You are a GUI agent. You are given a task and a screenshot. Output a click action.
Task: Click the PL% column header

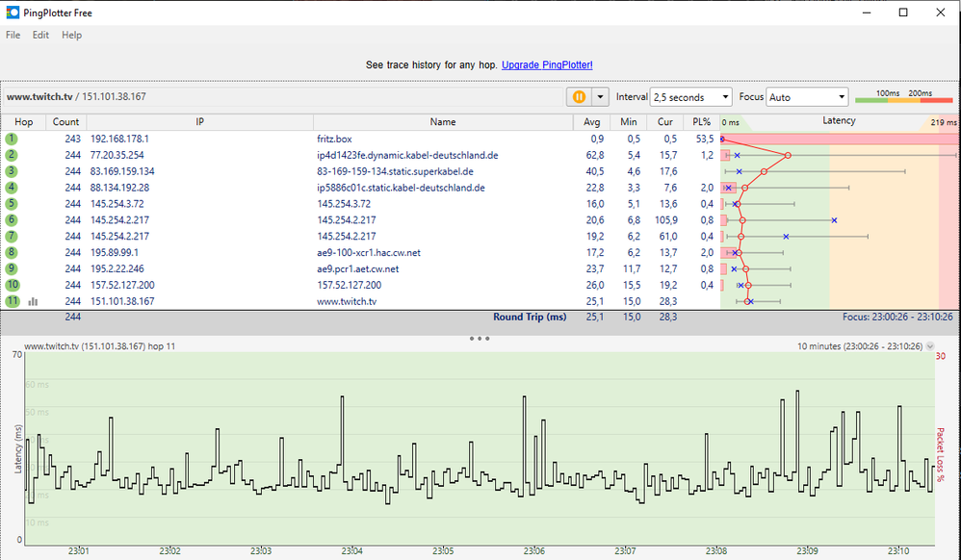coord(702,122)
